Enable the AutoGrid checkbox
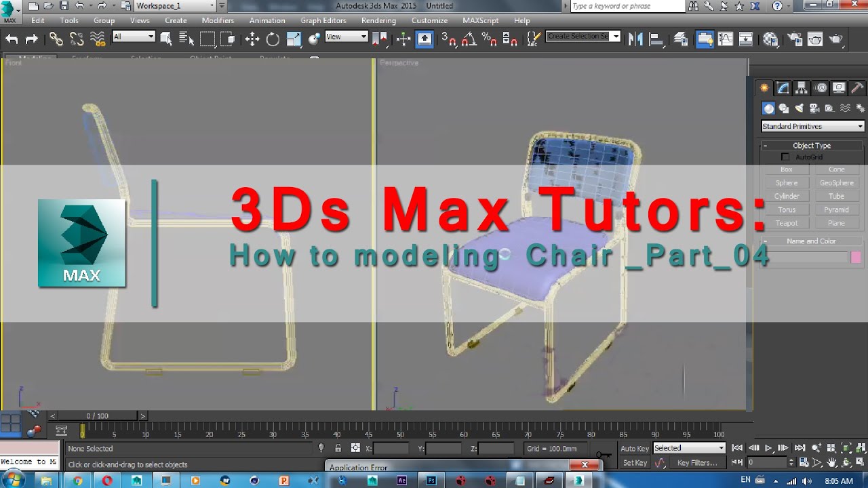This screenshot has height=488, width=868. pos(785,157)
